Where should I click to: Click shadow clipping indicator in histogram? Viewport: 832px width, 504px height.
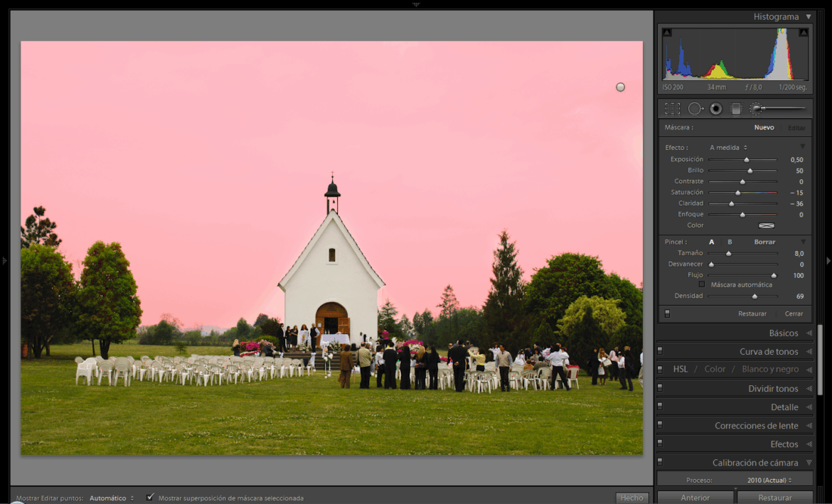[x=666, y=33]
